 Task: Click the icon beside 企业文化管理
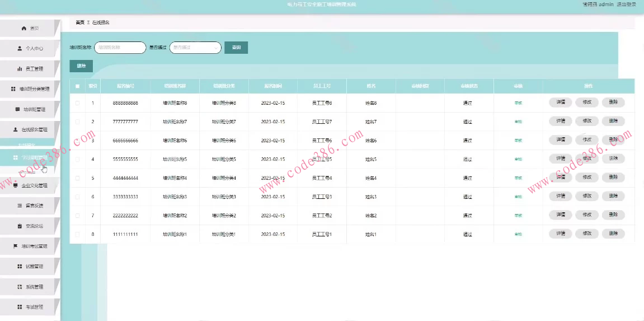(16, 185)
